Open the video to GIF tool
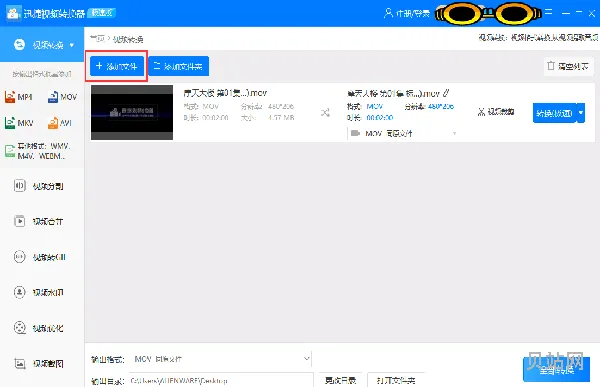 coord(39,257)
